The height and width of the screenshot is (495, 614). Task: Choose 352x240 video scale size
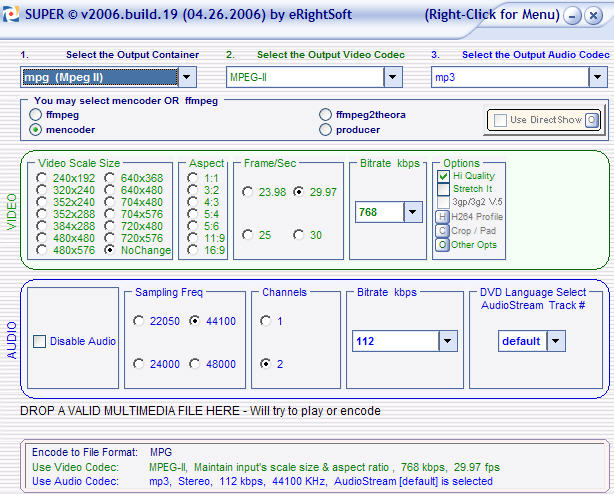[42, 202]
